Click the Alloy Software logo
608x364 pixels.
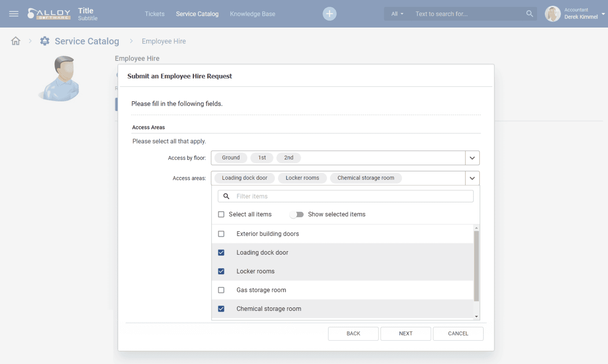pos(49,13)
